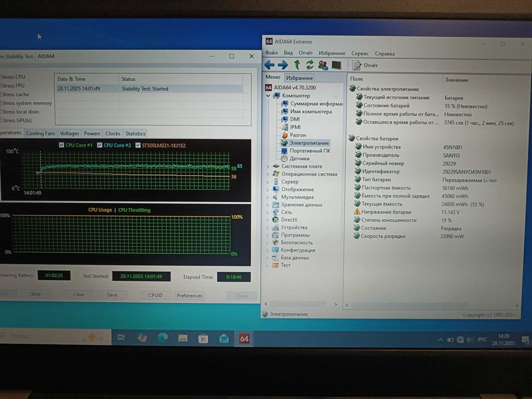The width and height of the screenshot is (532, 399).
Task: Open the Справка menu
Action: 384,54
